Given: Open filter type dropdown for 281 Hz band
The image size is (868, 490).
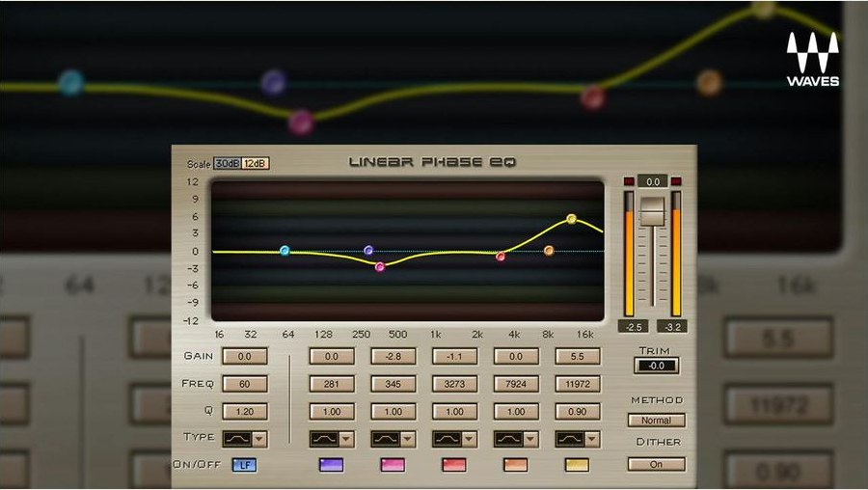Looking at the screenshot, I should pos(346,440).
